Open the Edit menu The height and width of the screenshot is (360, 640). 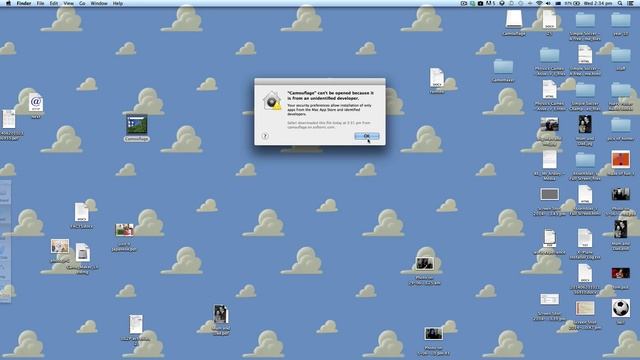point(54,3)
